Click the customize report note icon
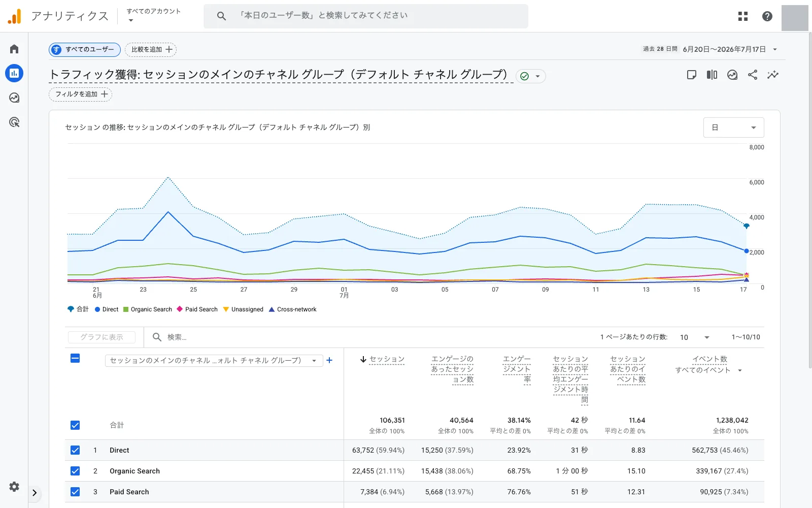The image size is (812, 508). 691,75
